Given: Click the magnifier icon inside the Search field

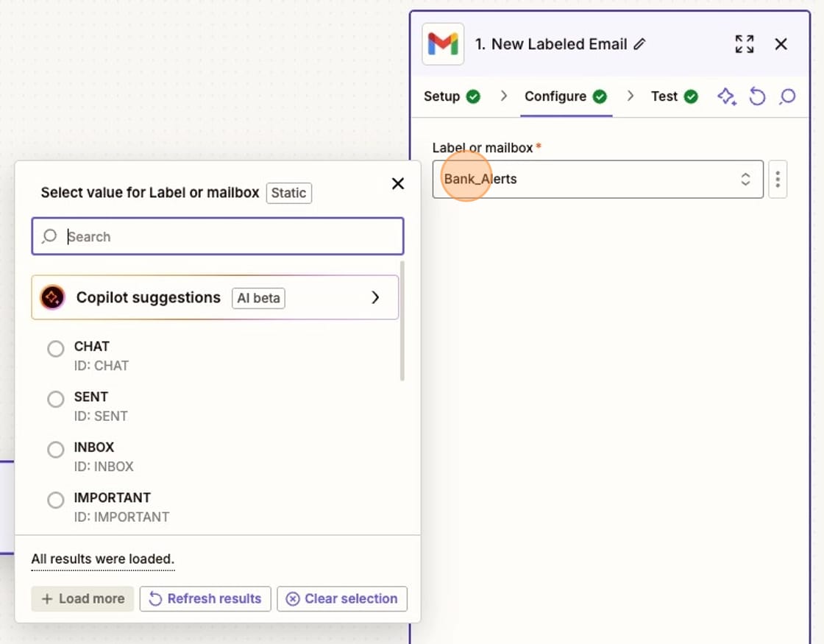Looking at the screenshot, I should click(49, 236).
